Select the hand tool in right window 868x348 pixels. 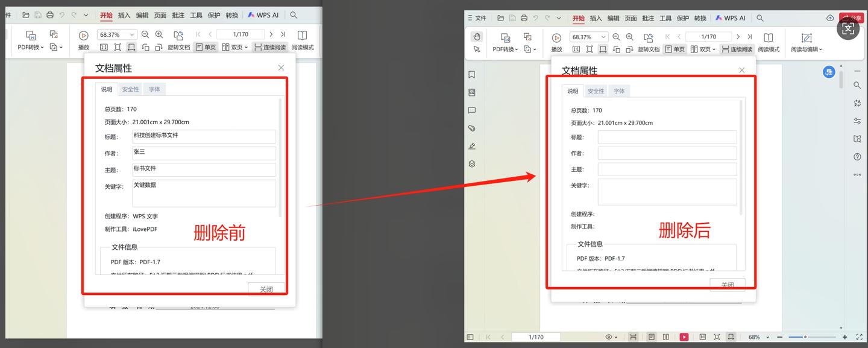pos(477,37)
